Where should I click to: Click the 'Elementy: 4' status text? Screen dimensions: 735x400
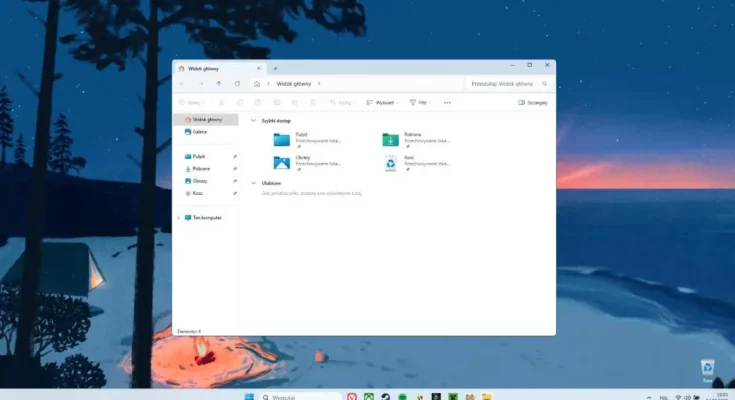(x=189, y=332)
